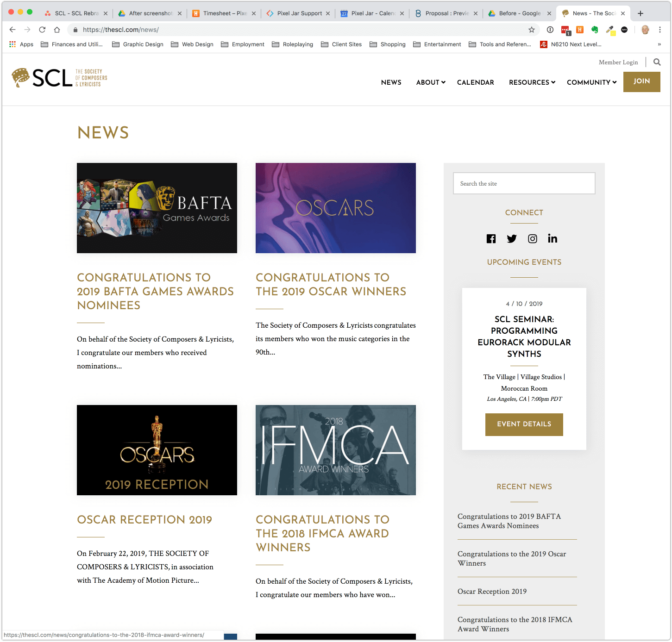This screenshot has height=642, width=672.
Task: Open the Finances and Utilities bookmark folder
Action: 72,44
